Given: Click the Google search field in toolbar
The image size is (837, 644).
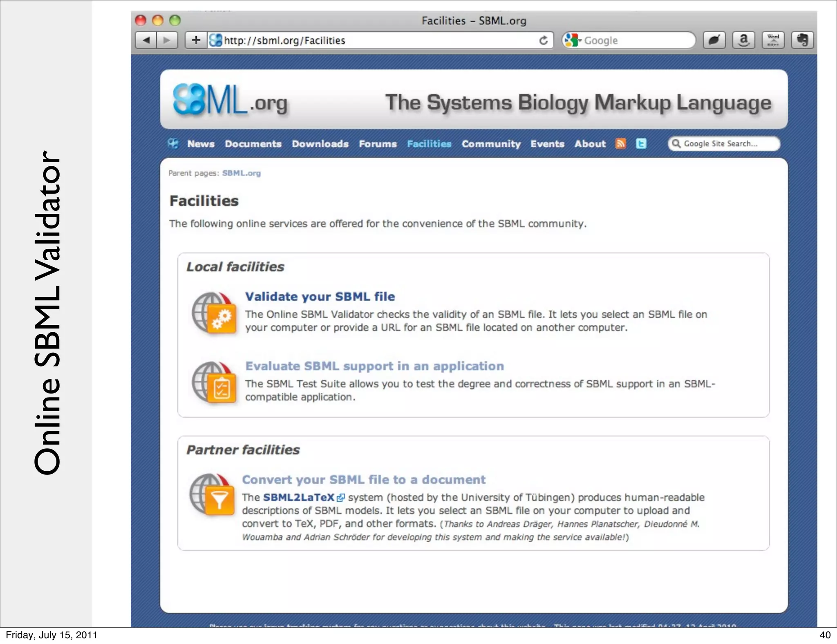Looking at the screenshot, I should [x=629, y=40].
